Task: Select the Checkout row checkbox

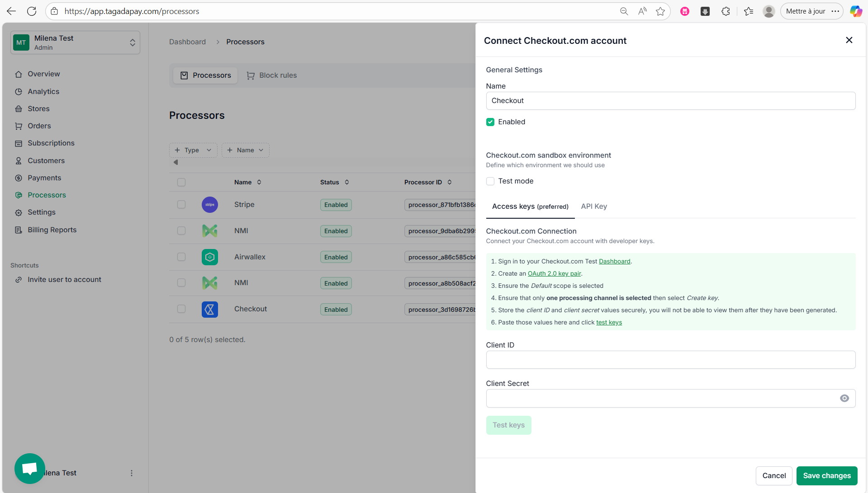Action: click(x=181, y=309)
